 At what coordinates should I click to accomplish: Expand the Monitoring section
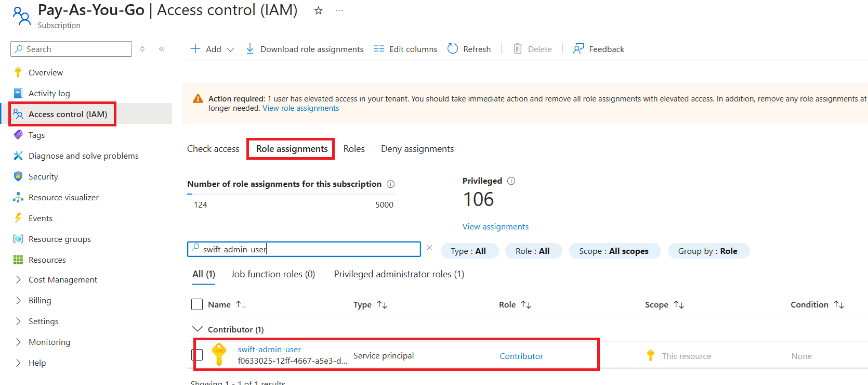pyautogui.click(x=18, y=342)
